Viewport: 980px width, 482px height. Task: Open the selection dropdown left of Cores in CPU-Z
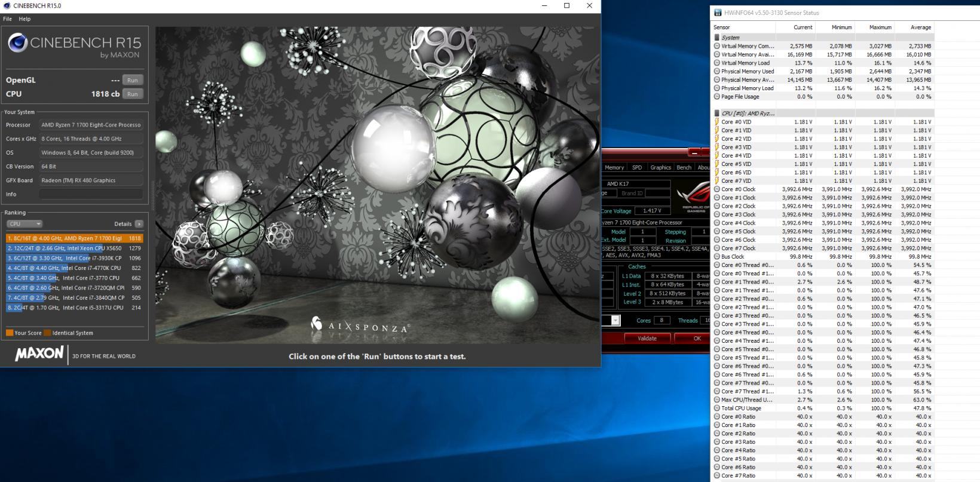tap(615, 321)
